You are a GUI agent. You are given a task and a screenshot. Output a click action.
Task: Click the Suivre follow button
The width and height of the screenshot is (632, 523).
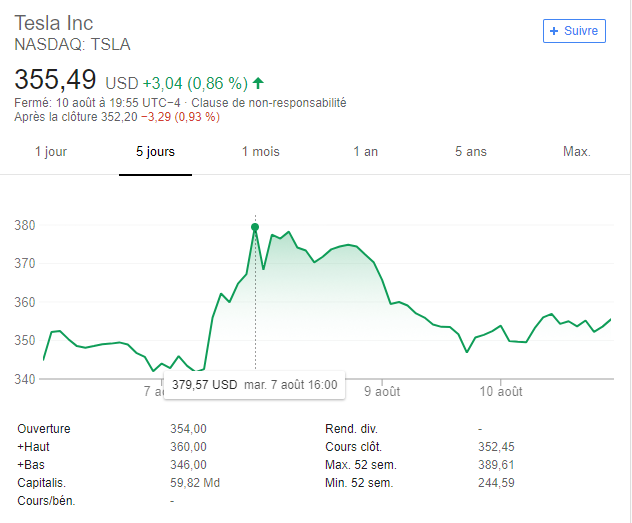pyautogui.click(x=574, y=31)
